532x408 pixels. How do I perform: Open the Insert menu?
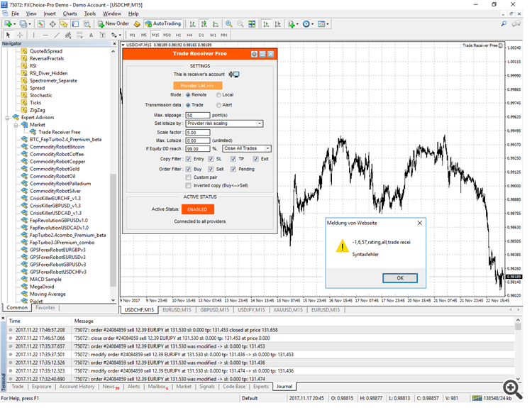tap(50, 14)
